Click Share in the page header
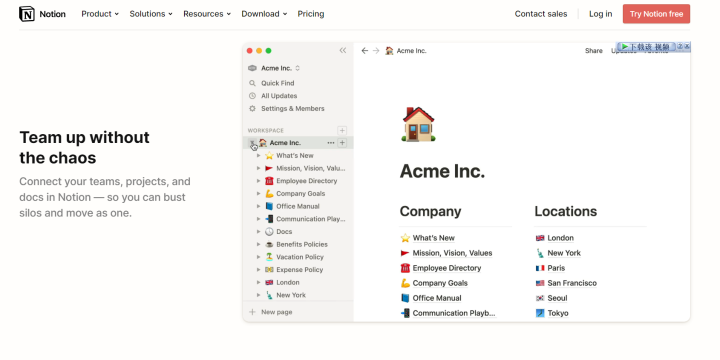This screenshot has height=360, width=720. (594, 51)
